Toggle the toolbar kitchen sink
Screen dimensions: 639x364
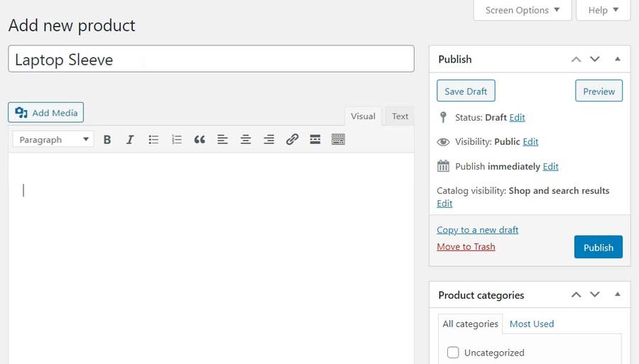coord(338,140)
